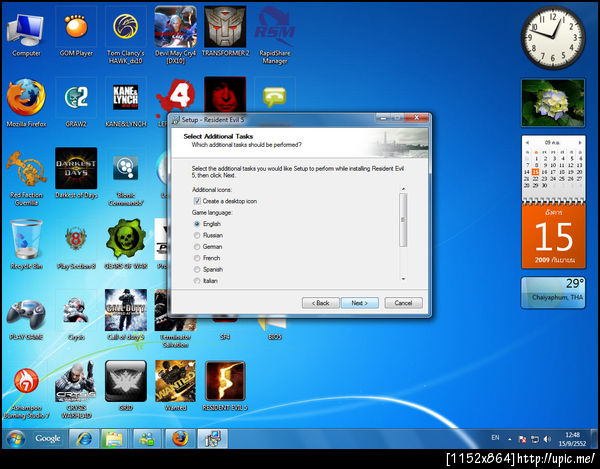Launch GOM Player from desktop
The width and height of the screenshot is (600, 469).
76,33
